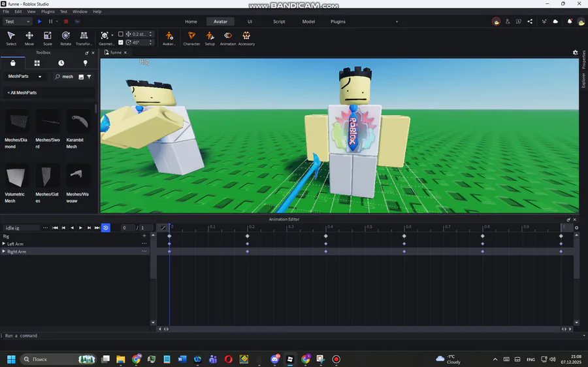588x367 pixels.
Task: Open the pause options dropdown arrow
Action: click(57, 22)
